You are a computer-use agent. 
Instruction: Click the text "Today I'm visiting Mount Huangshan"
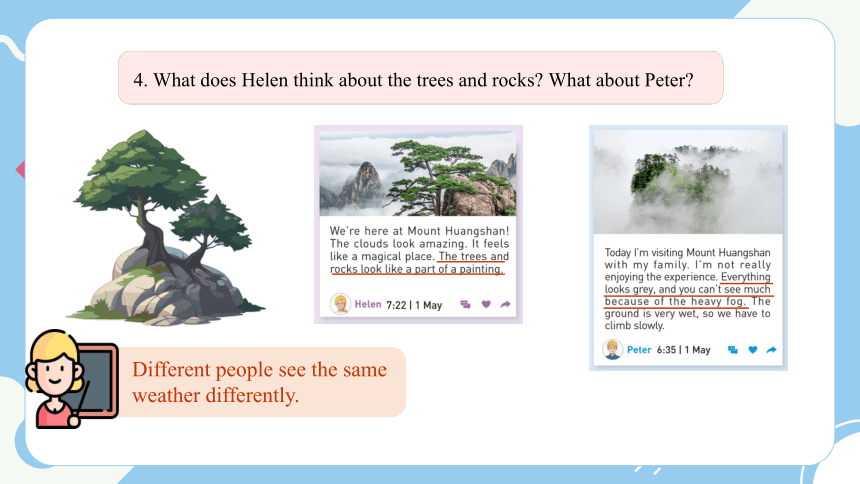(688, 252)
